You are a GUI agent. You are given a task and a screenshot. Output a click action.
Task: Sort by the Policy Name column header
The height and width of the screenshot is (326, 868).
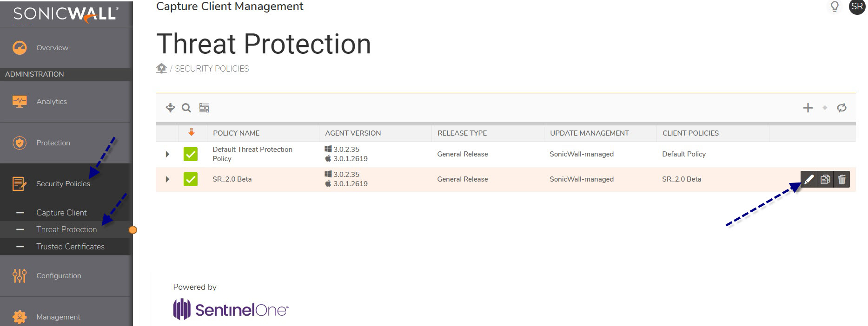[x=236, y=133]
